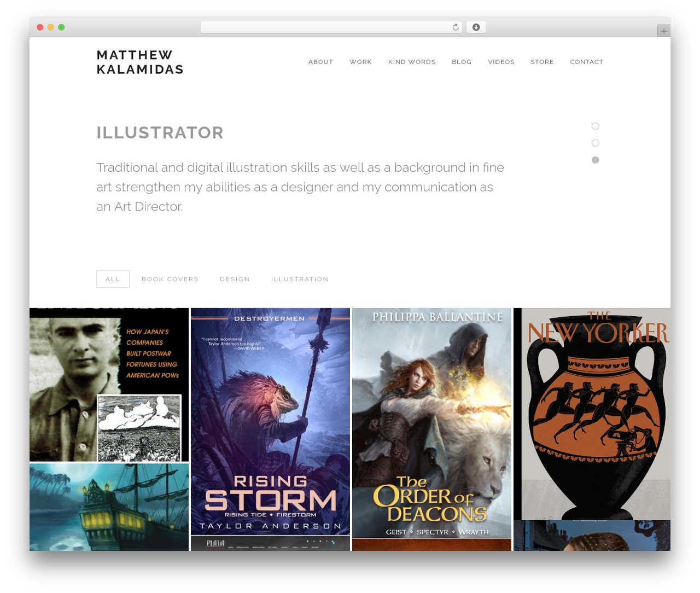The height and width of the screenshot is (593, 700).
Task: Click the Illustrator heading text
Action: (x=160, y=133)
